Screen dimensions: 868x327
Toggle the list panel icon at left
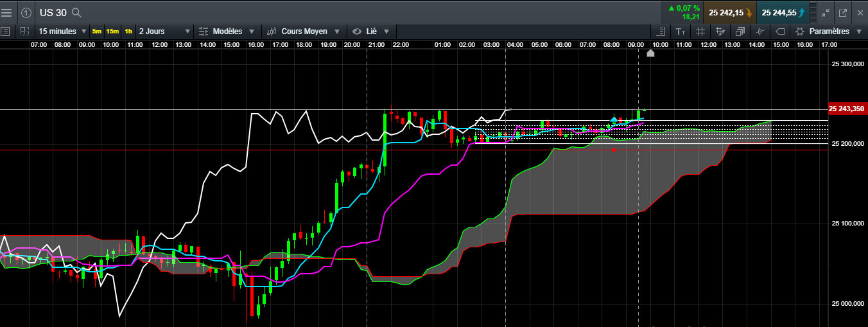pyautogui.click(x=5, y=31)
